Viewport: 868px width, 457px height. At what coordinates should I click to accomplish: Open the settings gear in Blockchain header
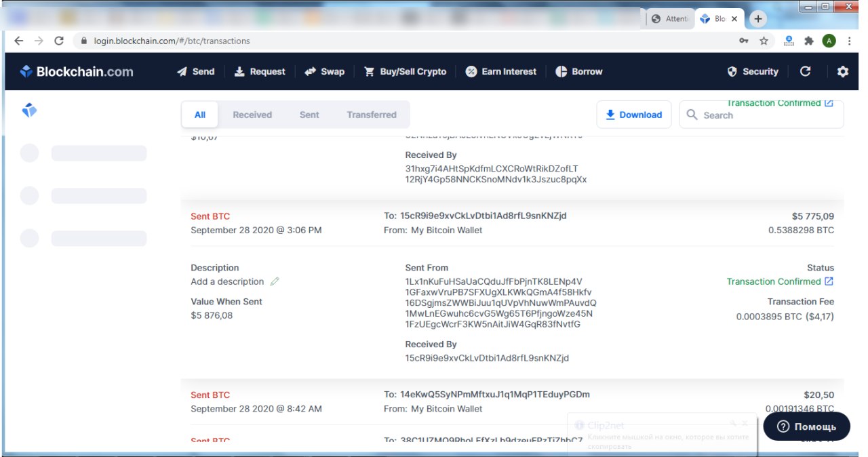point(842,71)
